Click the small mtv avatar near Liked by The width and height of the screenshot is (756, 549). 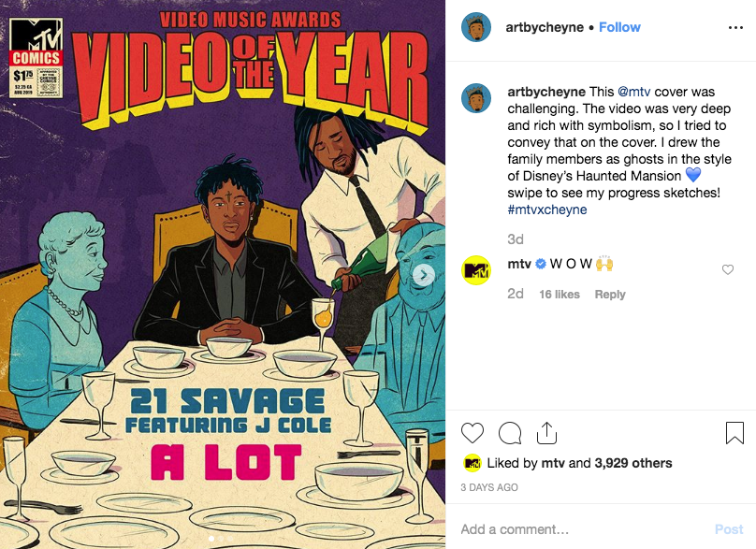(x=472, y=463)
